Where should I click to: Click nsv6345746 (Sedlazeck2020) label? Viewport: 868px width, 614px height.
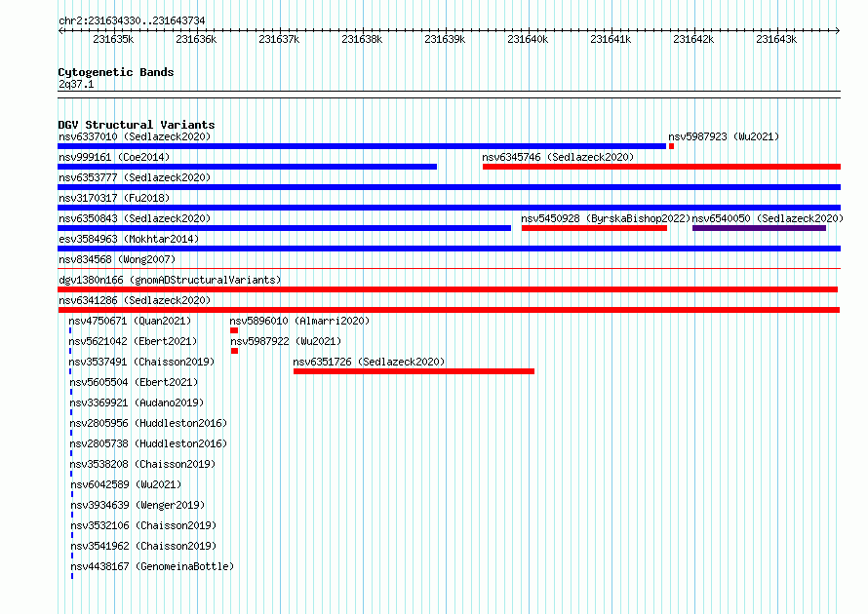(558, 157)
